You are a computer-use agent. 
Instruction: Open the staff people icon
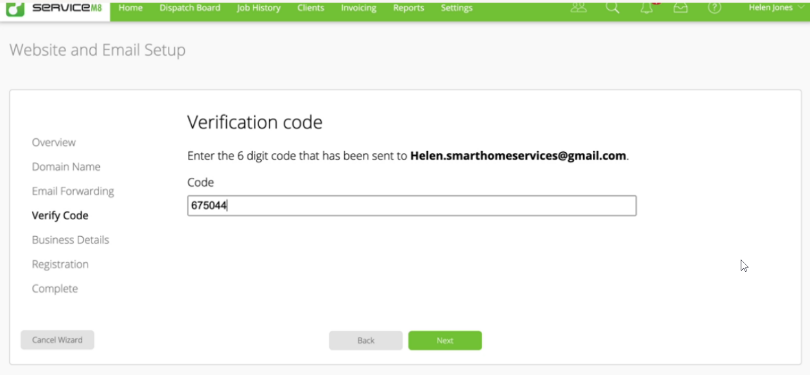[x=579, y=8]
